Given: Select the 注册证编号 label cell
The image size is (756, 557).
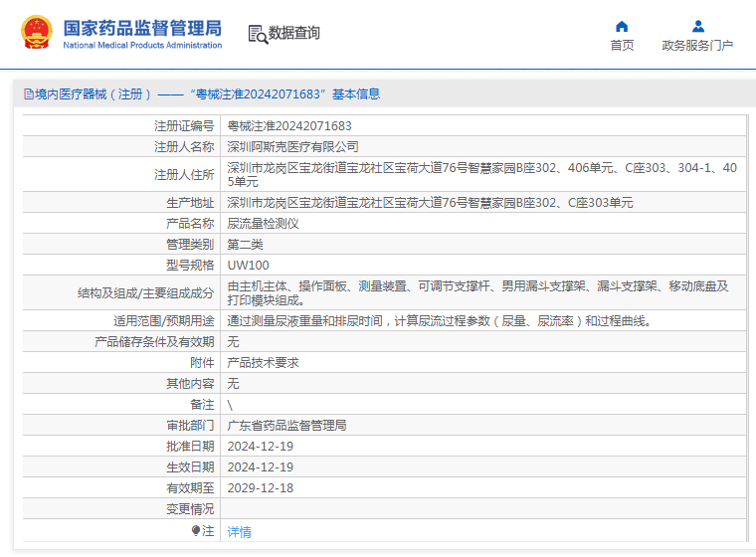Looking at the screenshot, I should click(184, 126).
